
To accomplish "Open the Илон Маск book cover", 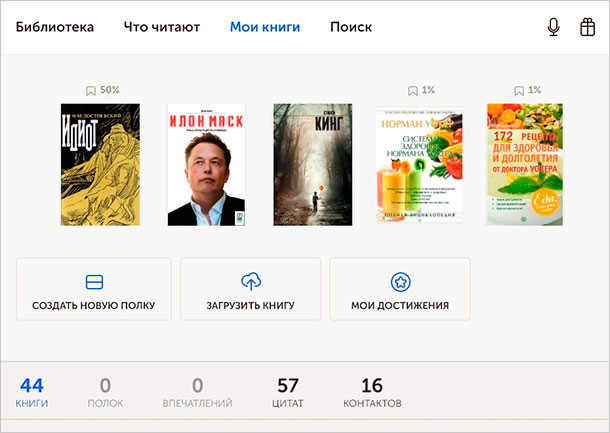I will (x=206, y=165).
